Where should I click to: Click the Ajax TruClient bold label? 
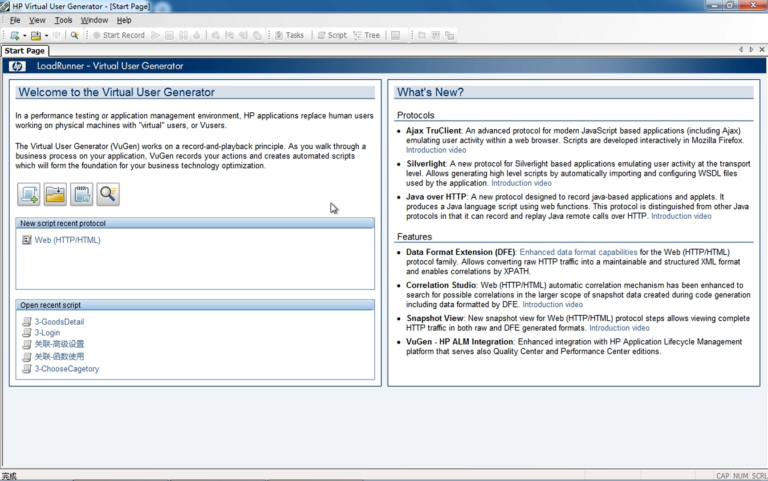coord(433,131)
